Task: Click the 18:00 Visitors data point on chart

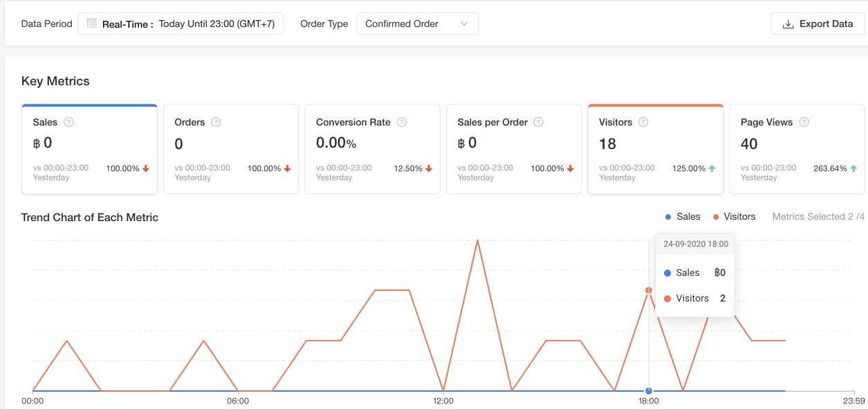Action: [649, 290]
